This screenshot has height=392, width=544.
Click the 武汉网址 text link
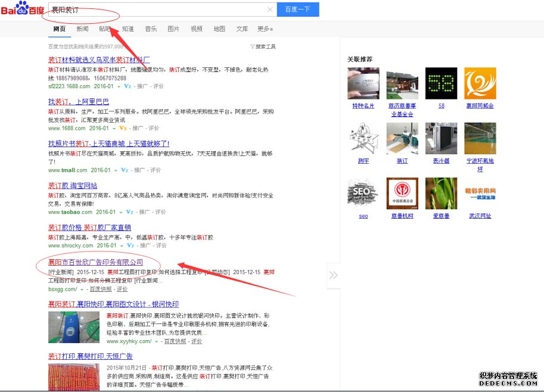click(480, 216)
